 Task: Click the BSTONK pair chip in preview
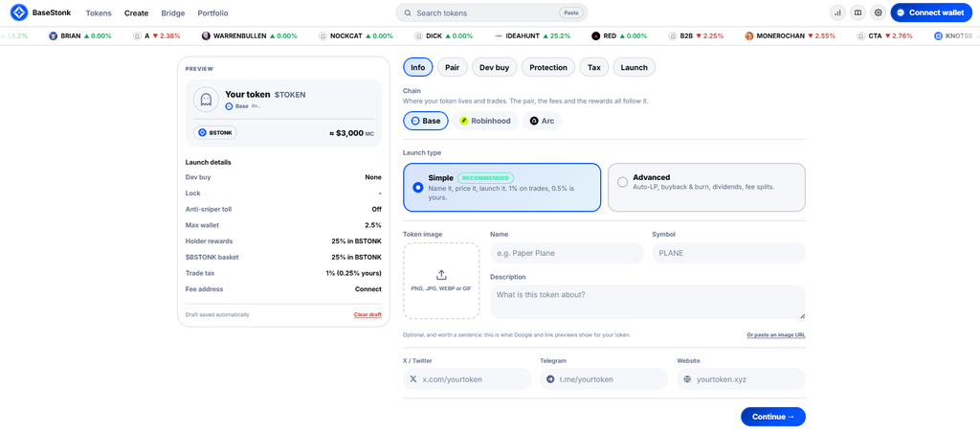(215, 132)
